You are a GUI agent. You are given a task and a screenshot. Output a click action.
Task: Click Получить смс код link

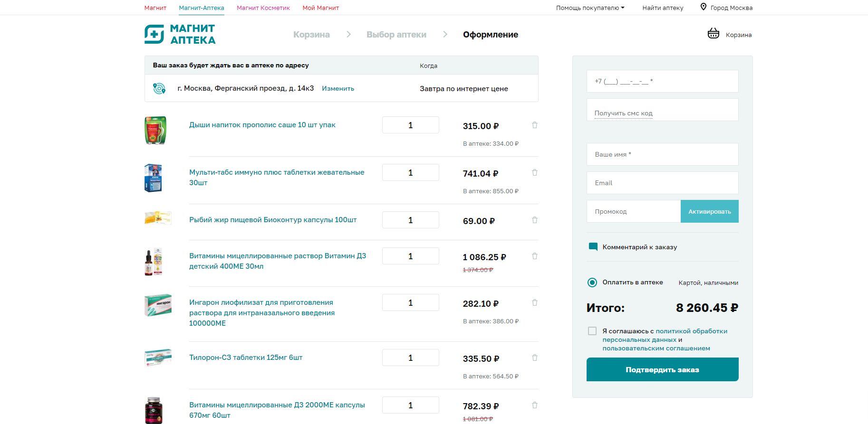pyautogui.click(x=623, y=113)
